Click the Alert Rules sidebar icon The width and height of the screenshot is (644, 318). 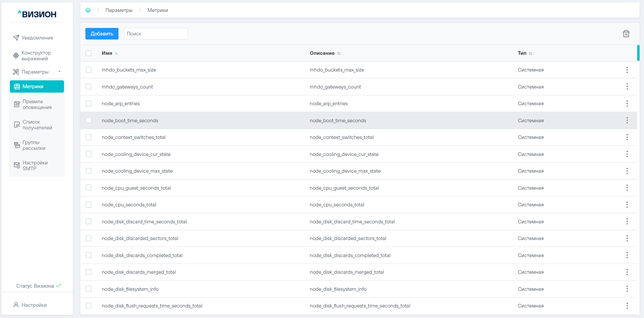(17, 104)
